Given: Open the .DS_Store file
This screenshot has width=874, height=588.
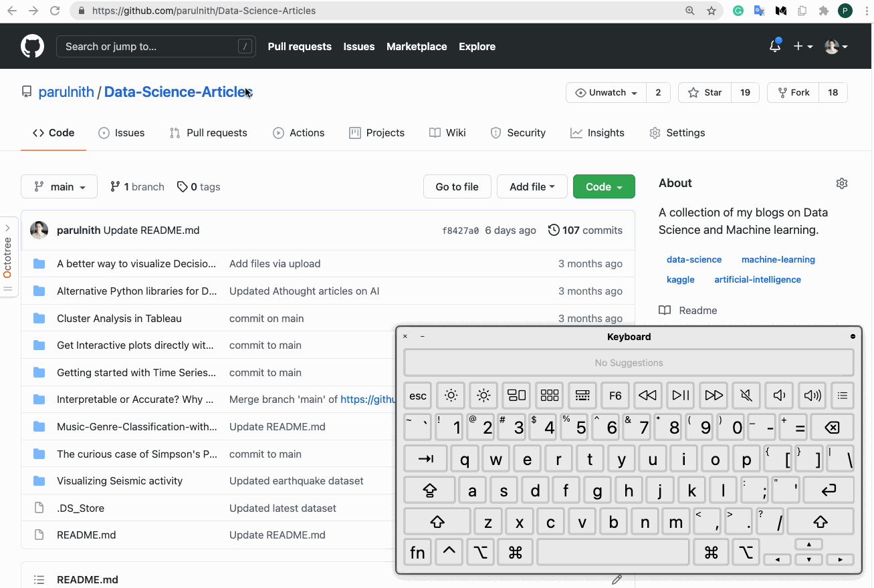Looking at the screenshot, I should (80, 508).
